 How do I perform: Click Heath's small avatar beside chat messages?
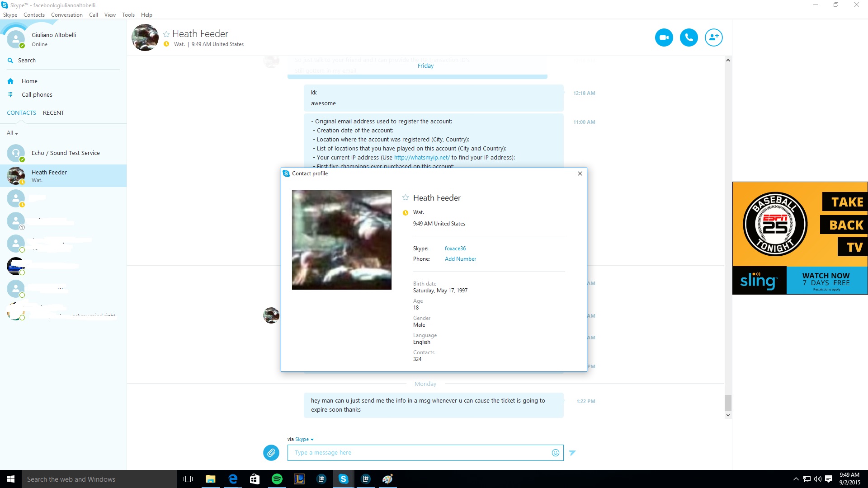(x=271, y=315)
